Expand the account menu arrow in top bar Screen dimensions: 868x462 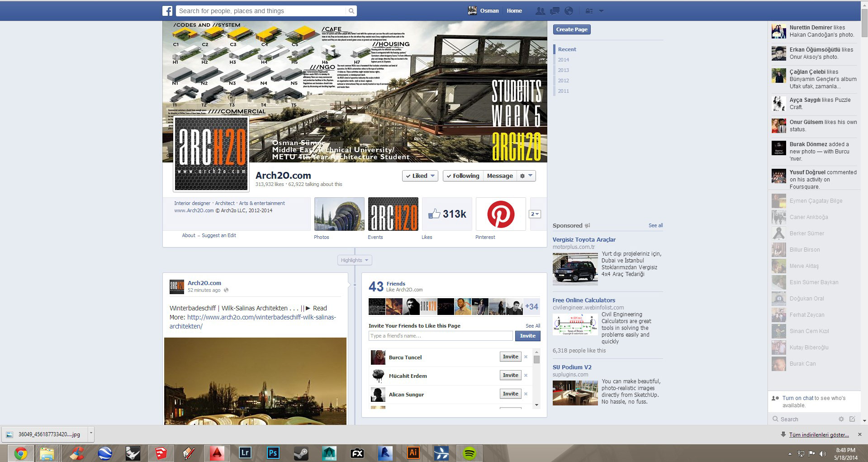(601, 11)
